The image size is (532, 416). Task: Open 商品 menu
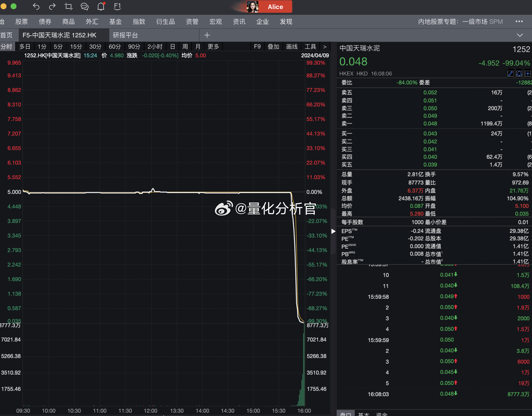coord(68,22)
